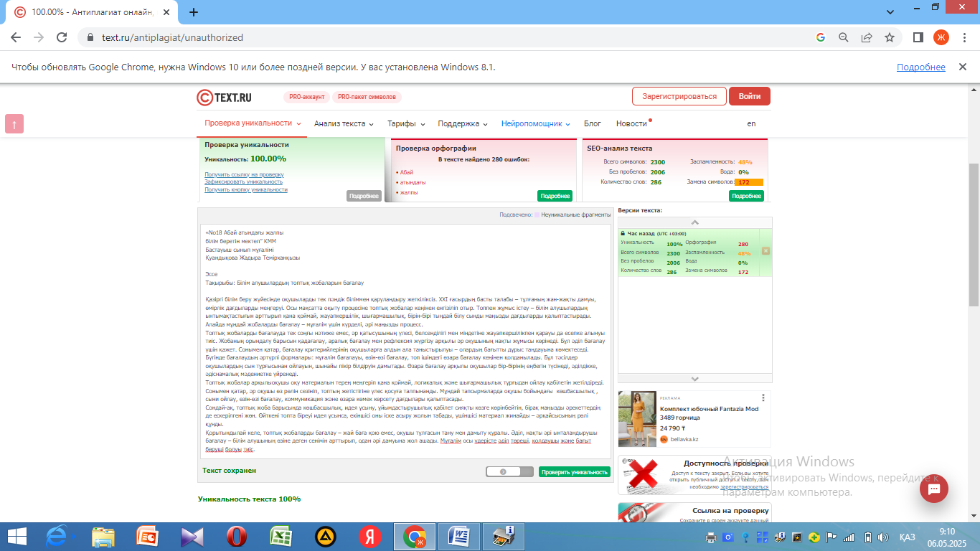
Task: Open the Новости page
Action: [x=631, y=123]
